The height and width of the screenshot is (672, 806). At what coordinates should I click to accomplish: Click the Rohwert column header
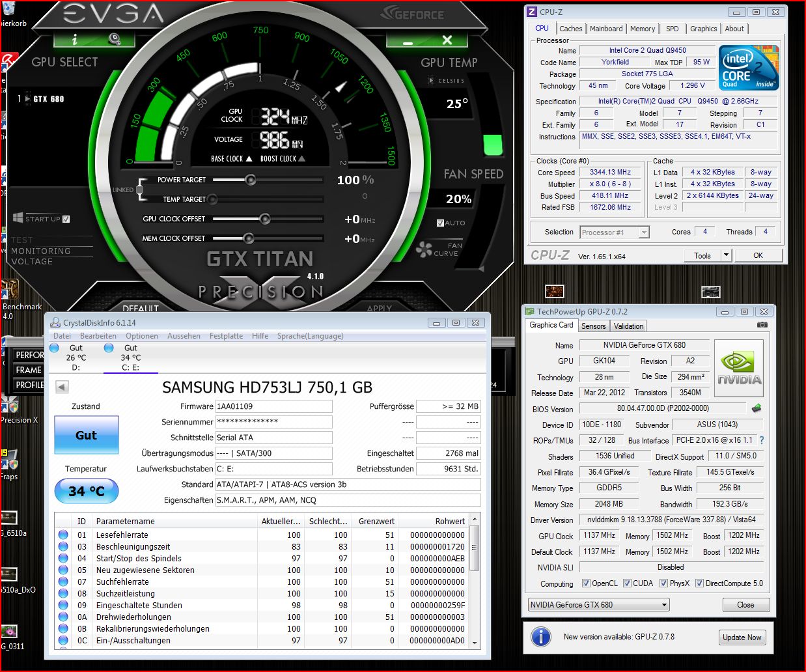[x=433, y=521]
